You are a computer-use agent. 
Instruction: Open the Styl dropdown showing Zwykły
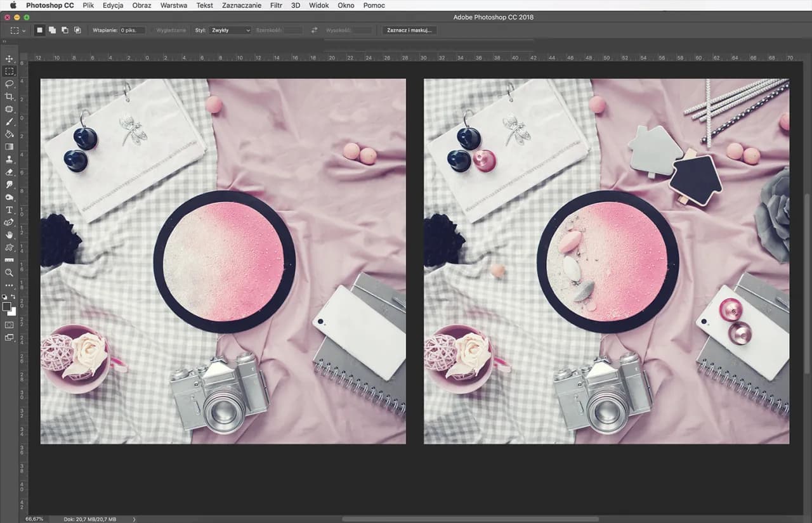[x=230, y=30]
